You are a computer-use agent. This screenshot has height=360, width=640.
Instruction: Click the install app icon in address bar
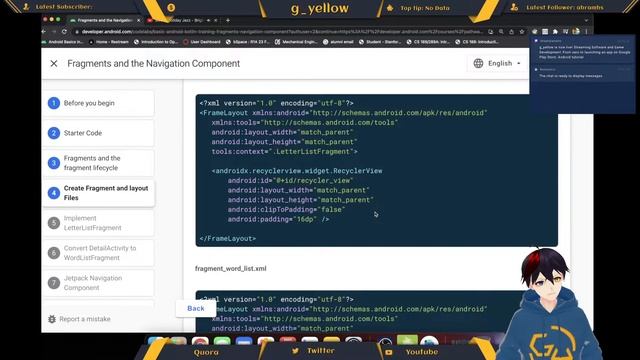click(x=491, y=31)
